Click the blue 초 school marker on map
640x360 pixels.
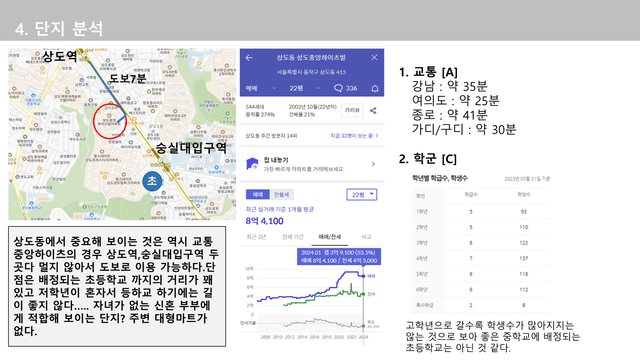click(x=152, y=180)
